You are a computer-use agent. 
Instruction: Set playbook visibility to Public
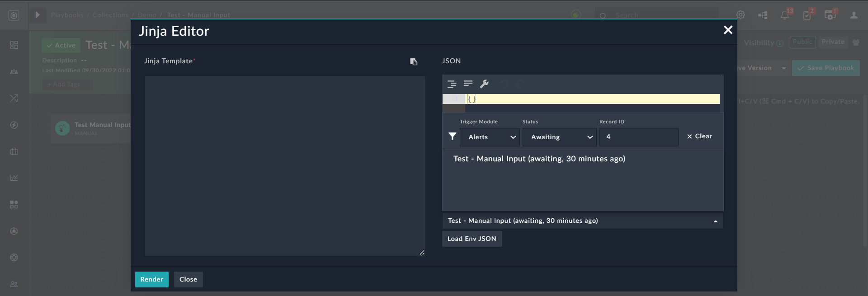802,42
